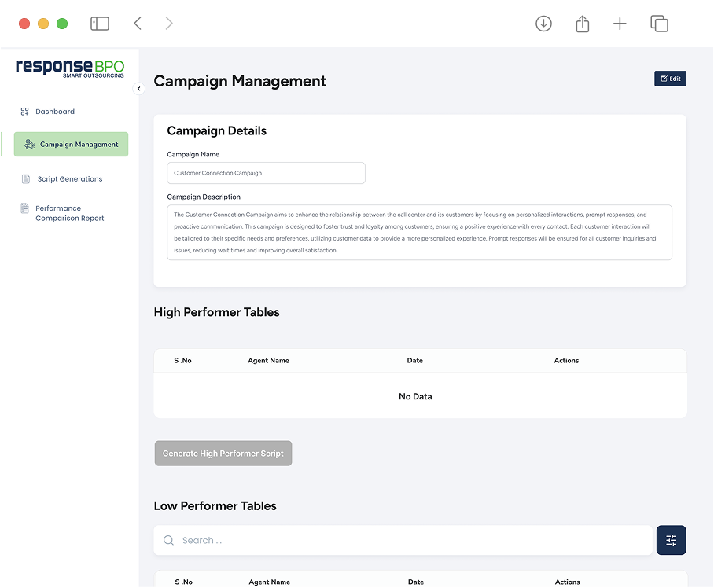Click the Campaign Management sidebar icon
The image size is (714, 588).
29,145
